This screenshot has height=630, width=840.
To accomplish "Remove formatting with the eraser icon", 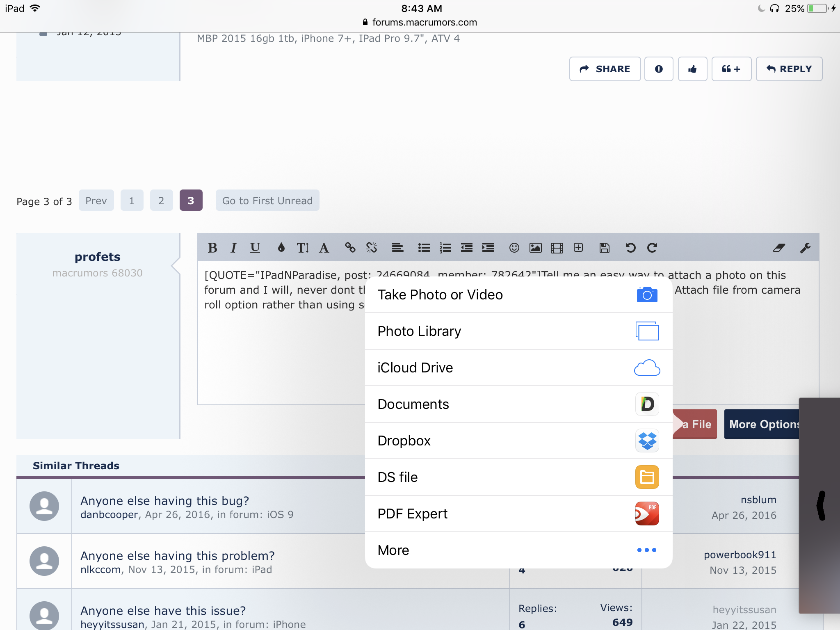I will pos(779,248).
